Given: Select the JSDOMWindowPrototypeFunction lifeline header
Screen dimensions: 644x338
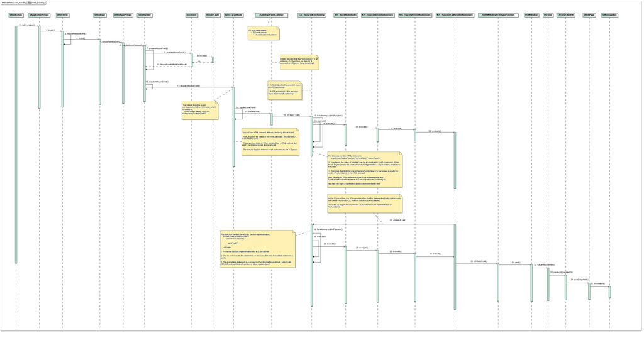Looking at the screenshot, I should [498, 15].
